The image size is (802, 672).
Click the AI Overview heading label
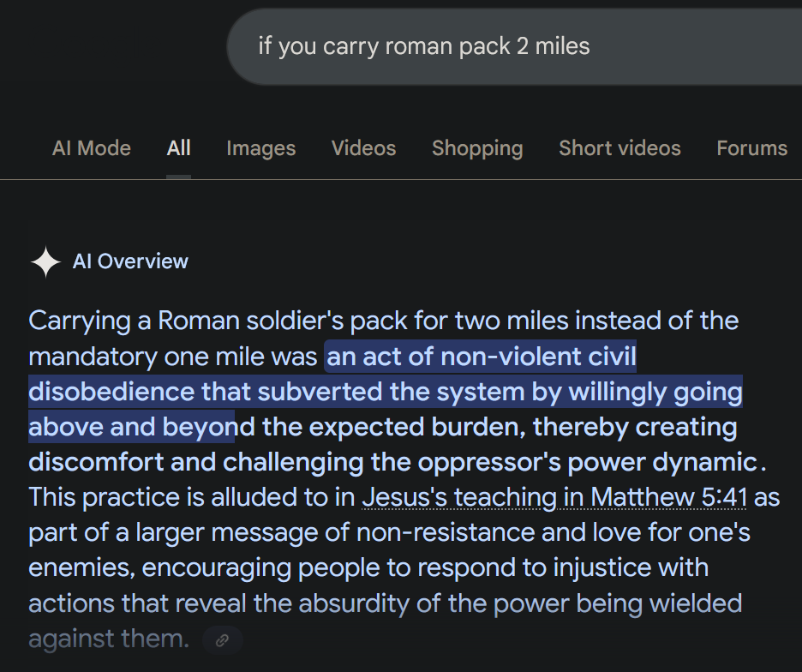[130, 261]
